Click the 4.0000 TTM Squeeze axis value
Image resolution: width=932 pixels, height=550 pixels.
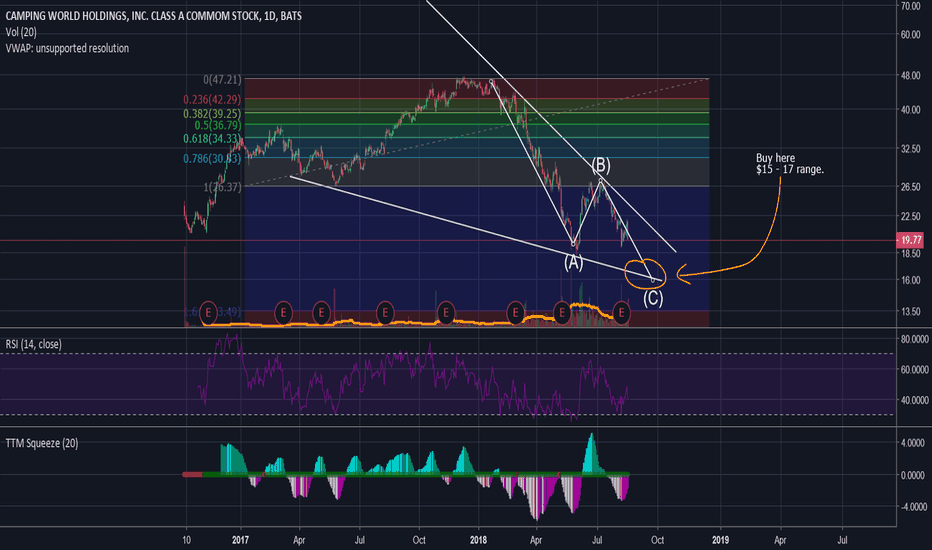pyautogui.click(x=913, y=443)
